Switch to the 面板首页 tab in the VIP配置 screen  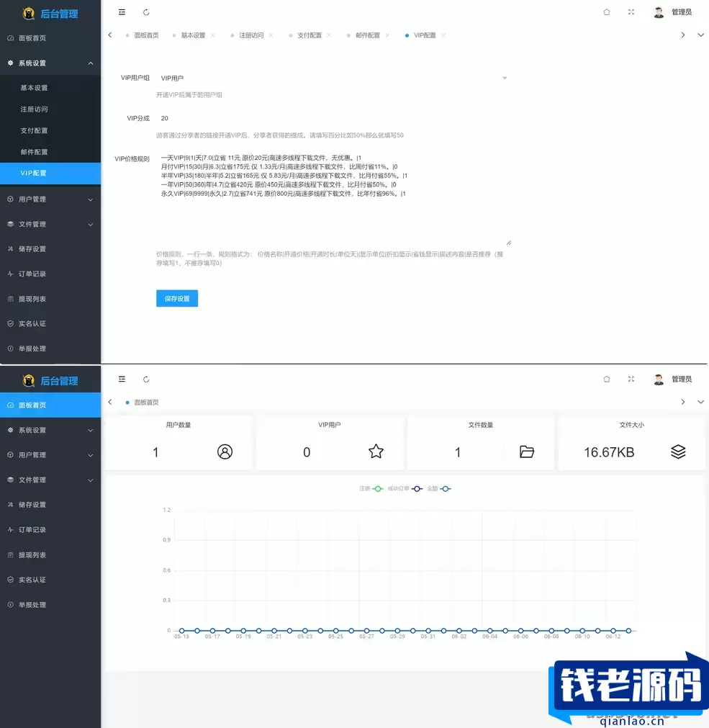coord(146,35)
